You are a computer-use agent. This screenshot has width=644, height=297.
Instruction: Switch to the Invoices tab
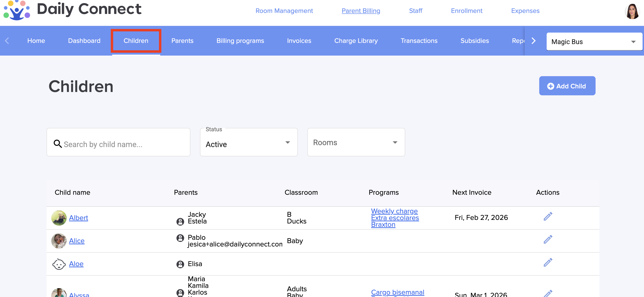299,41
